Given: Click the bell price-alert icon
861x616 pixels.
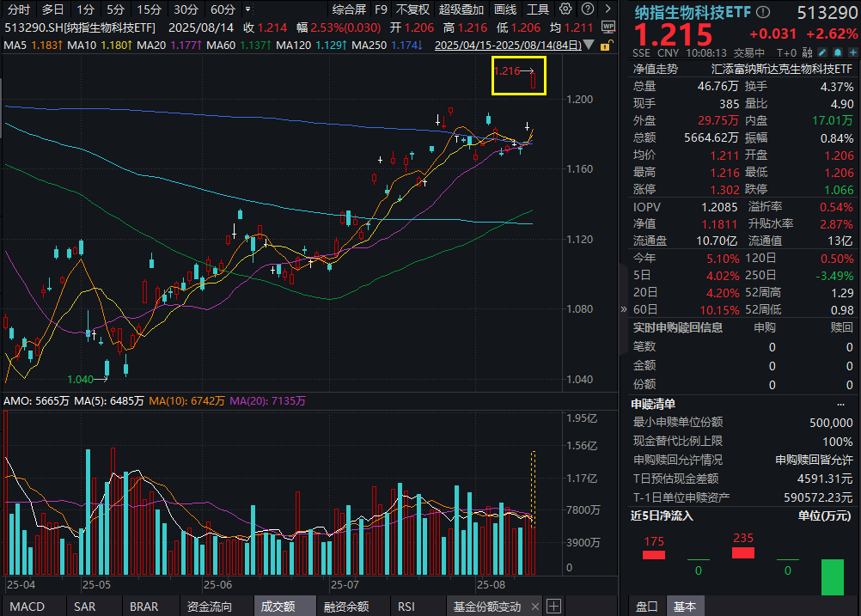Looking at the screenshot, I should pos(838,52).
